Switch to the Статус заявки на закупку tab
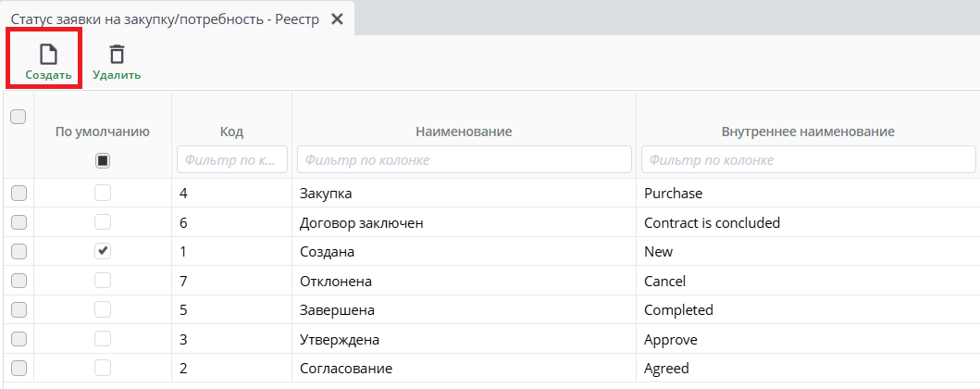The image size is (980, 389). click(165, 19)
